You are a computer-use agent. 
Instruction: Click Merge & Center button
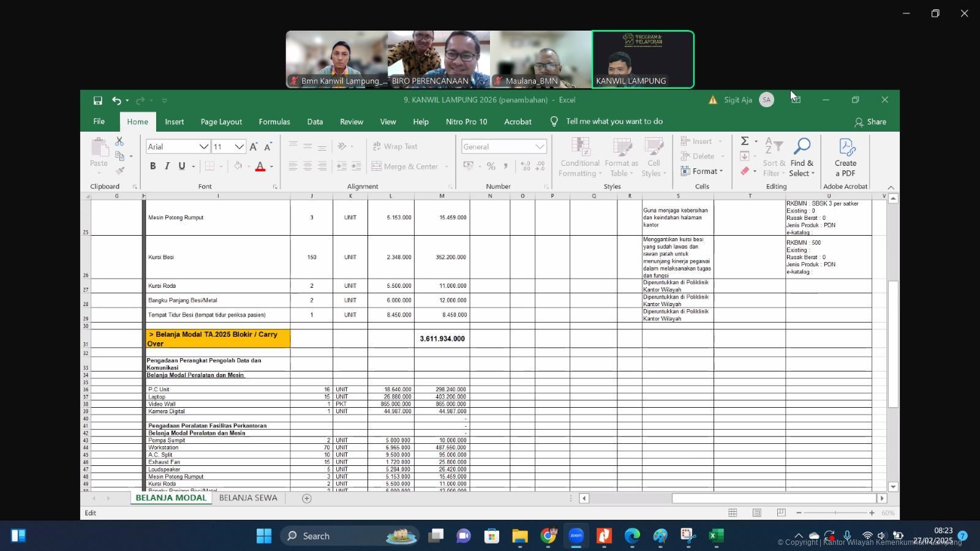click(x=405, y=166)
